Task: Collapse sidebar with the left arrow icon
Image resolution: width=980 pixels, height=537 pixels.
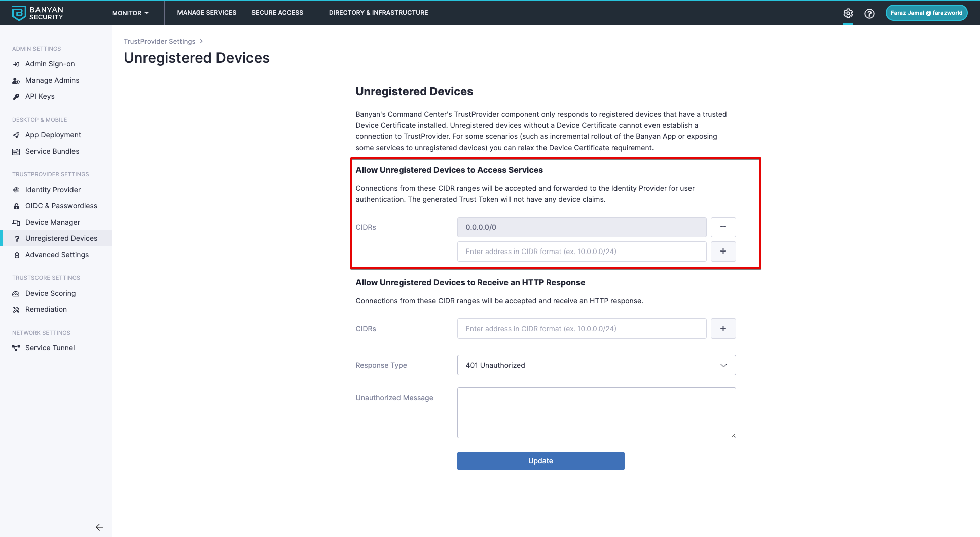Action: (99, 527)
